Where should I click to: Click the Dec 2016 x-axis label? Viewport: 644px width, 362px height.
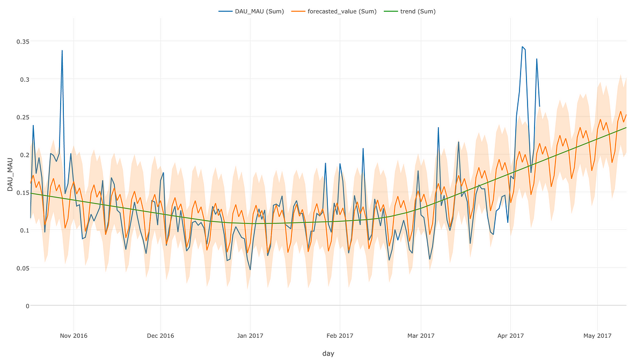pyautogui.click(x=160, y=336)
